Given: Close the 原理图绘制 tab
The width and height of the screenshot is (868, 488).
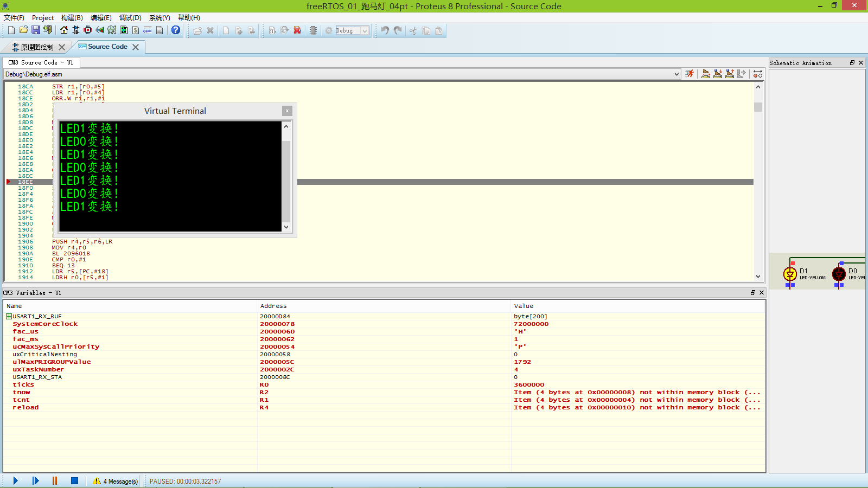Looking at the screenshot, I should [x=62, y=47].
